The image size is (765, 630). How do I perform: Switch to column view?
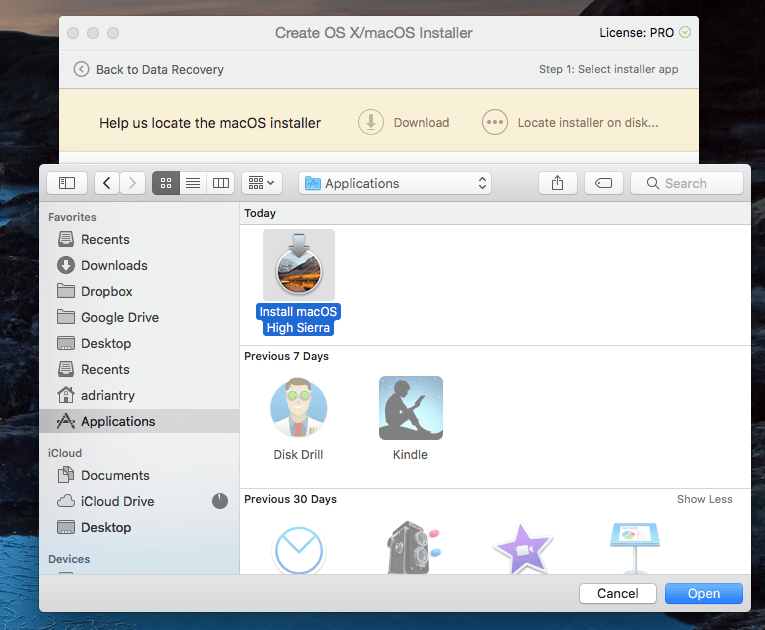[x=221, y=183]
